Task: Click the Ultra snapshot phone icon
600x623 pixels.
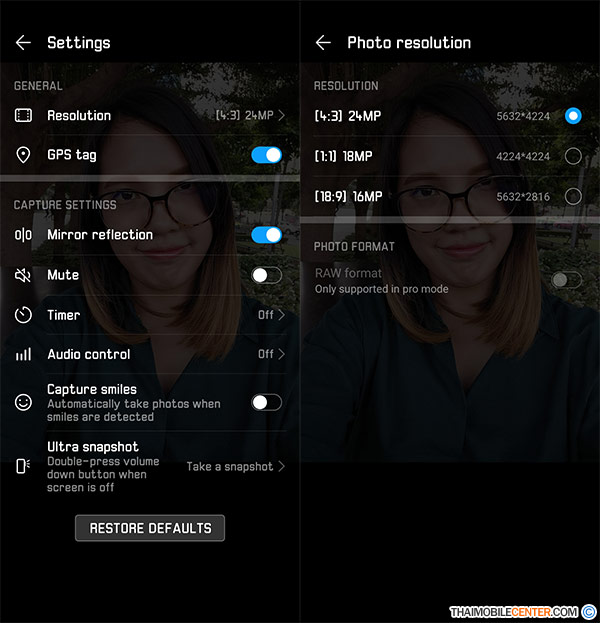Action: [23, 466]
